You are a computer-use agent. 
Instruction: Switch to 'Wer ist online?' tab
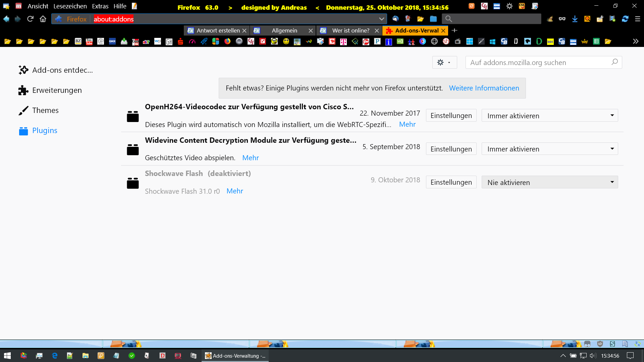(x=351, y=31)
